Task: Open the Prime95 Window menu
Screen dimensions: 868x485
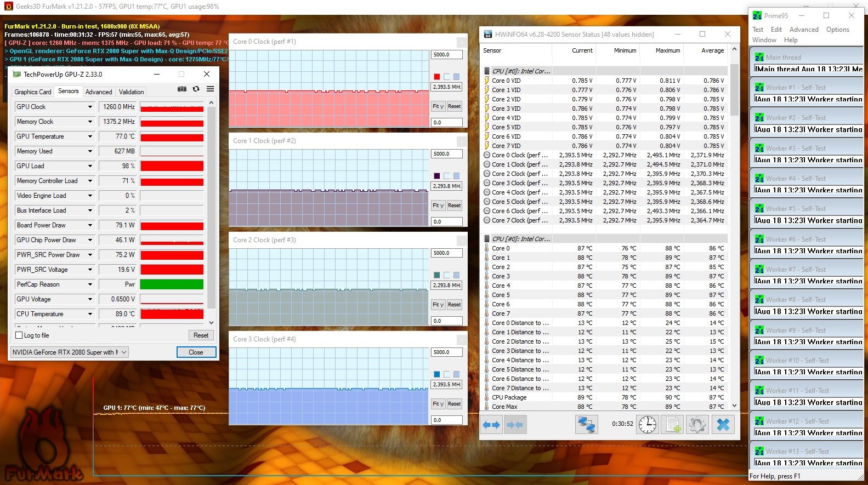Action: click(x=764, y=40)
